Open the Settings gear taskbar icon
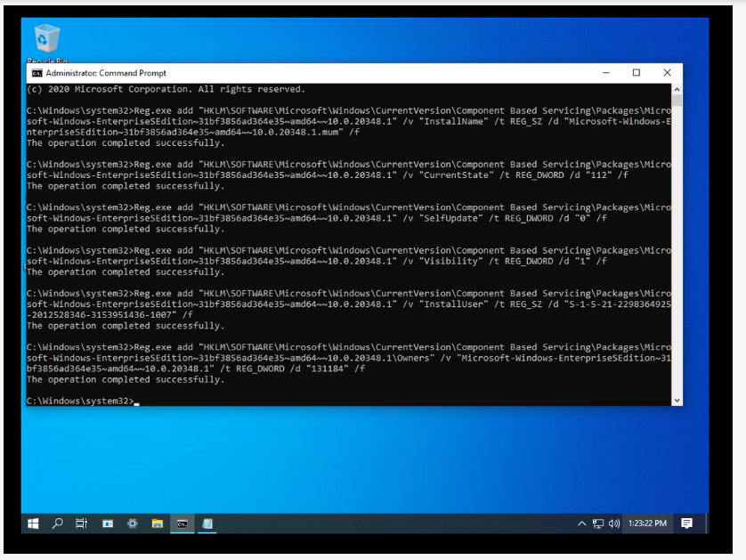This screenshot has height=560, width=746. pos(133,523)
